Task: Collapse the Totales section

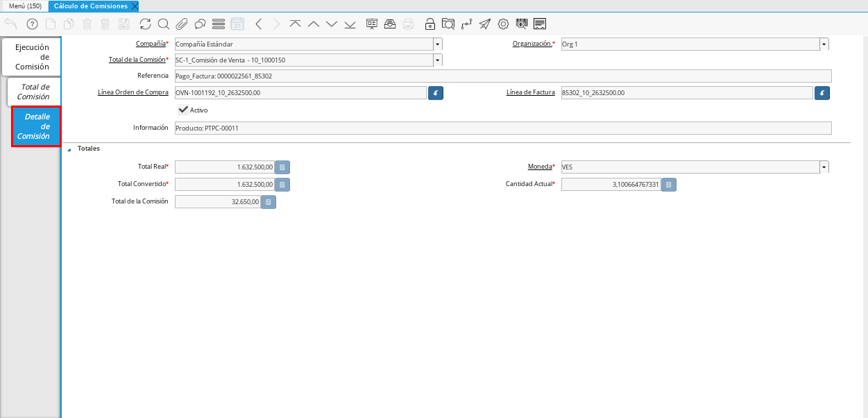Action: 69,149
